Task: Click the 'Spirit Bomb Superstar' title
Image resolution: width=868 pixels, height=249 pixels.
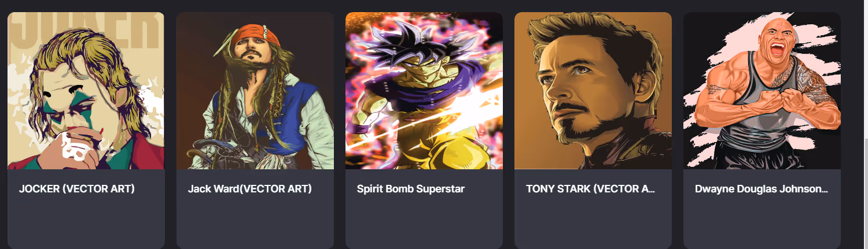Action: (x=411, y=189)
